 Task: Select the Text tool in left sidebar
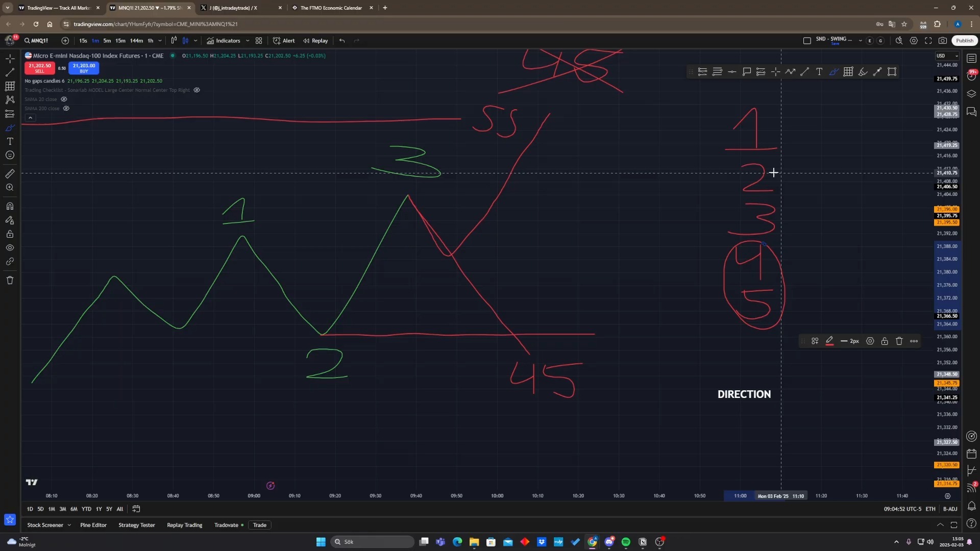[10, 141]
